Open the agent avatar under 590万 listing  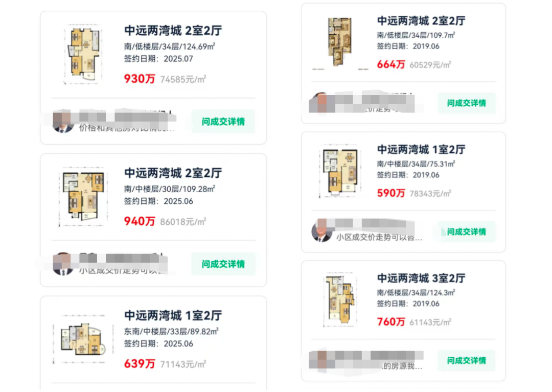322,231
